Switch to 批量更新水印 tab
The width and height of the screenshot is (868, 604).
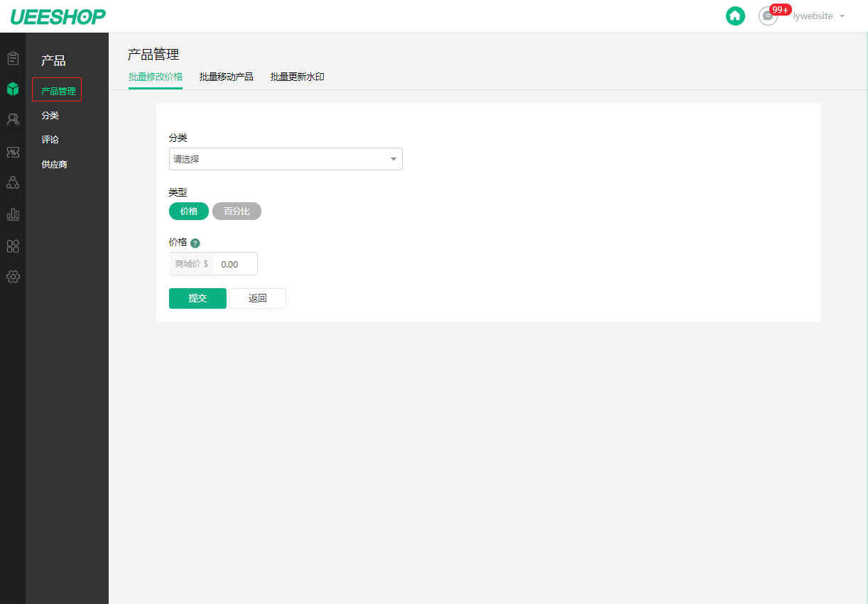[298, 77]
